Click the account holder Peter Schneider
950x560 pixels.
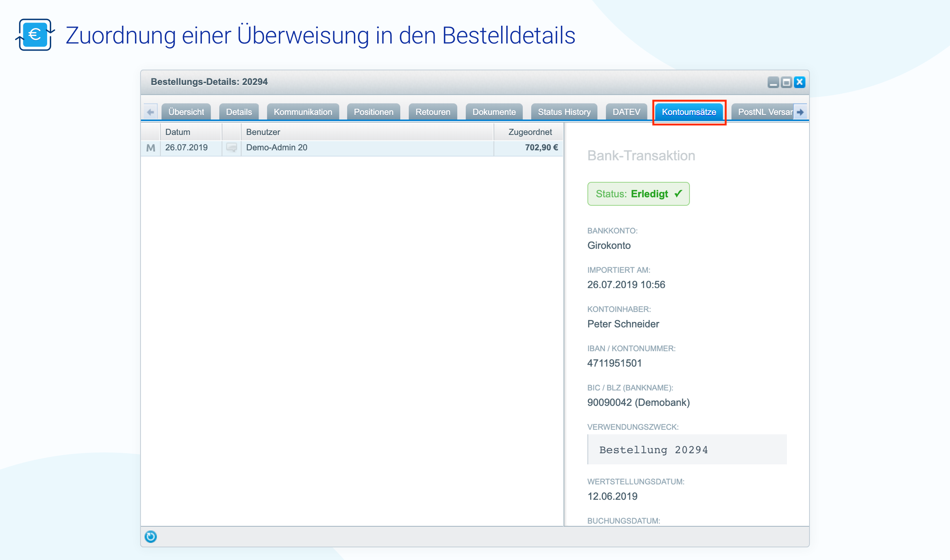pos(623,324)
